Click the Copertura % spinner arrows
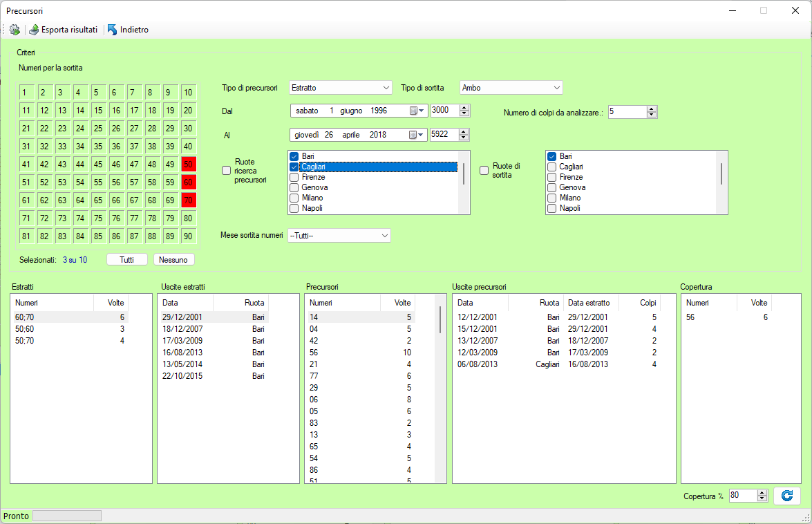812x524 pixels. (762, 496)
